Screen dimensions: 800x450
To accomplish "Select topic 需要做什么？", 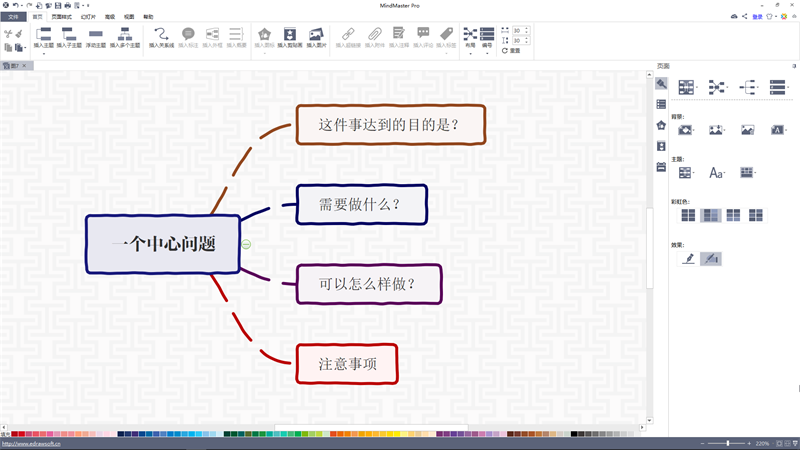I will [362, 205].
